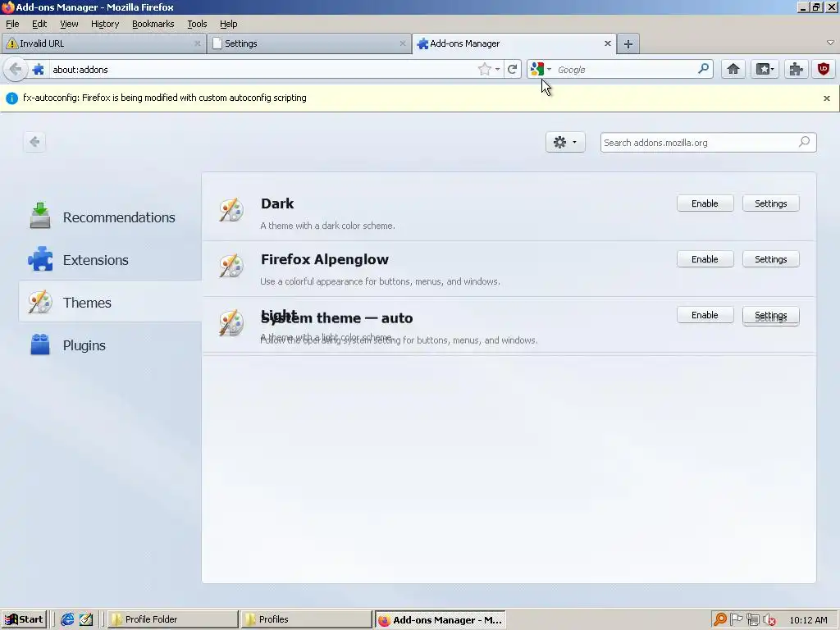The image size is (840, 630).
Task: Open Settings for Firefox Alpenglow
Action: pyautogui.click(x=771, y=259)
